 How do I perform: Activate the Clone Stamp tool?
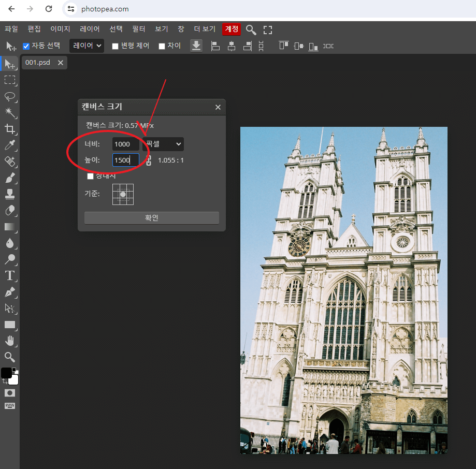tap(10, 194)
